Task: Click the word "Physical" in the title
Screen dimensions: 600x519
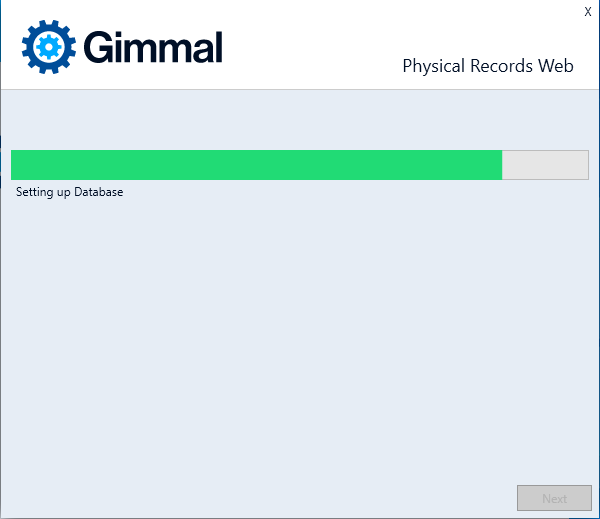Action: click(430, 66)
